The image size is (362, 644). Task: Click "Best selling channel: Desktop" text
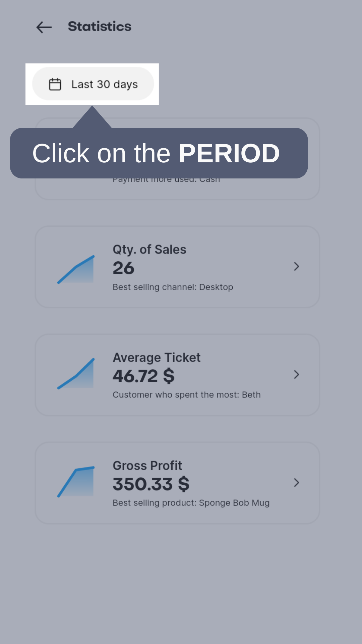pos(173,287)
